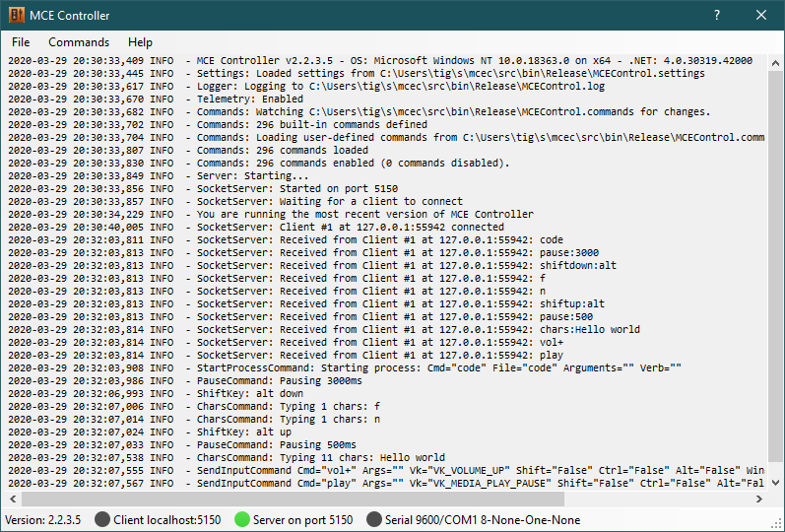Click the vertical scrollbar down arrow
This screenshot has width=785, height=532.
[775, 483]
